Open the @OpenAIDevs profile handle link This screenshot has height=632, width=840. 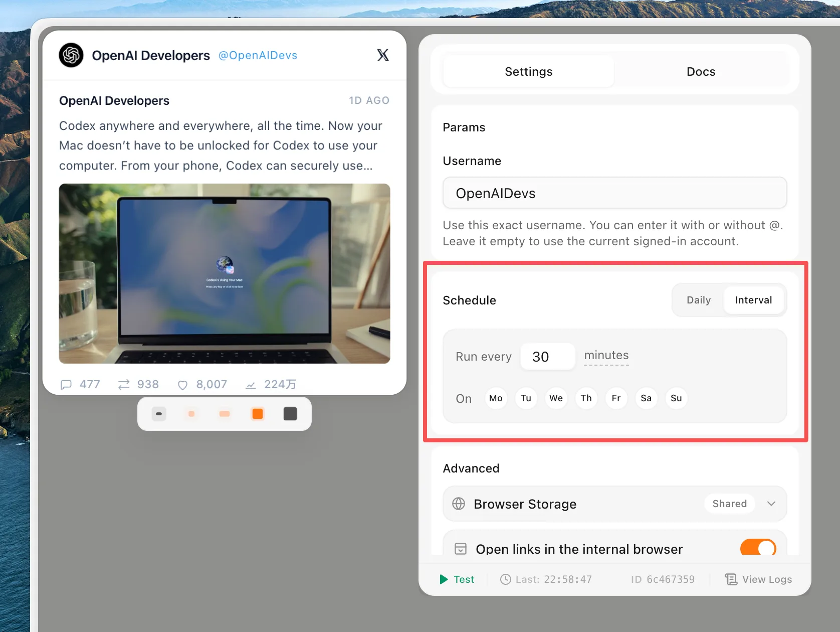pos(258,55)
